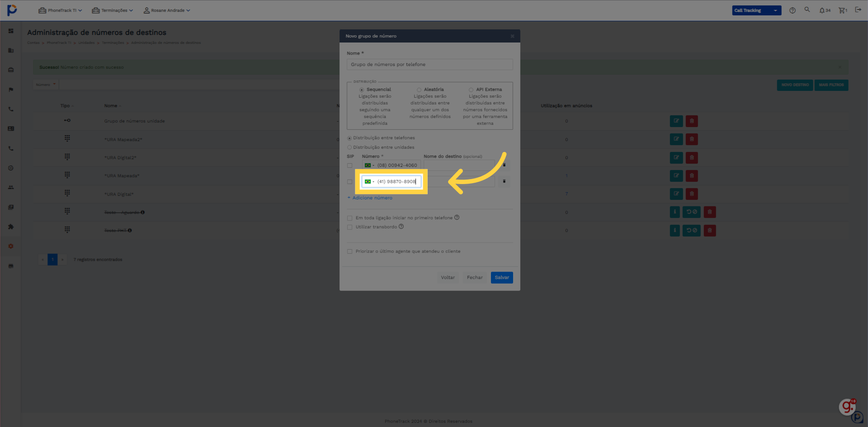The height and width of the screenshot is (427, 868).
Task: Open the PhoneTrack TI menu
Action: coord(60,10)
